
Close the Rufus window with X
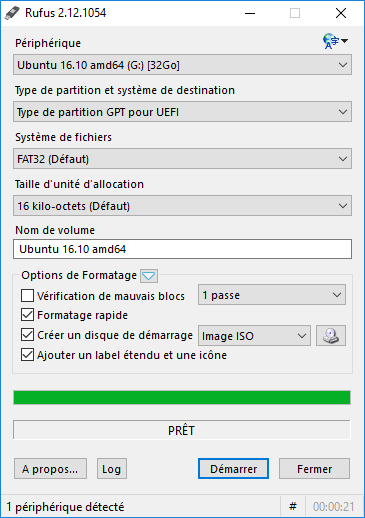pyautogui.click(x=341, y=13)
